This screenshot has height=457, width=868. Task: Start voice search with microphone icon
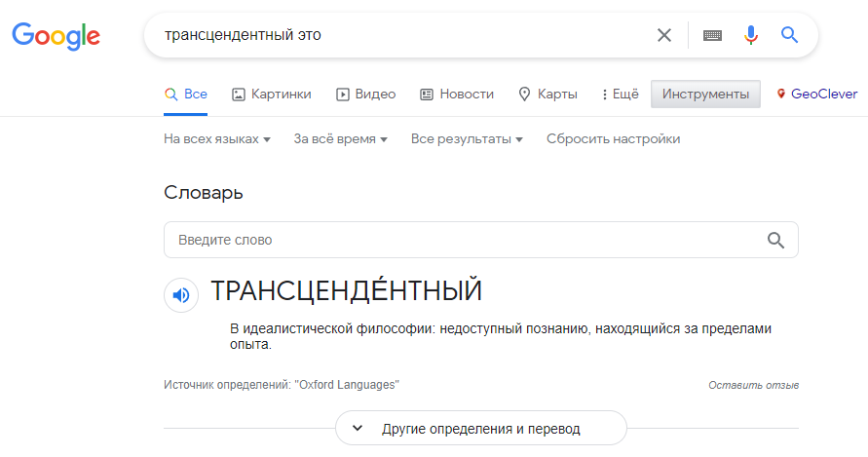tap(751, 35)
